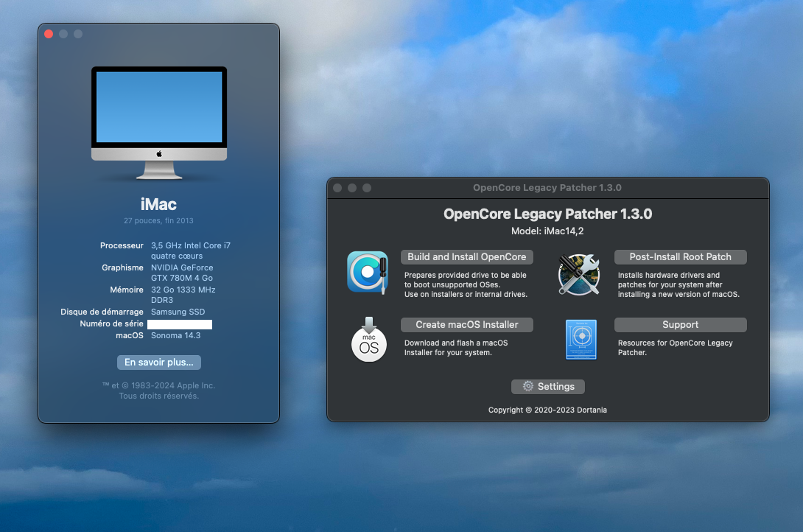Click the gear icon in Settings button
The image size is (803, 532).
click(x=528, y=386)
